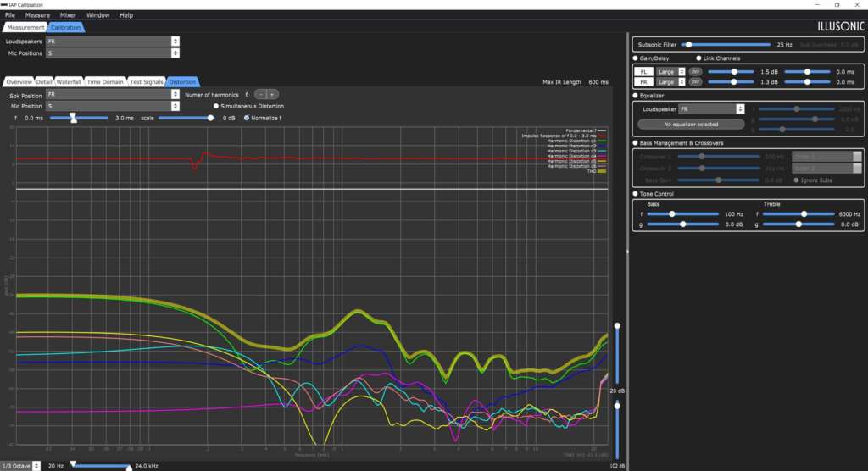
Task: Open the FL speaker size Large dropdown
Action: click(x=671, y=72)
